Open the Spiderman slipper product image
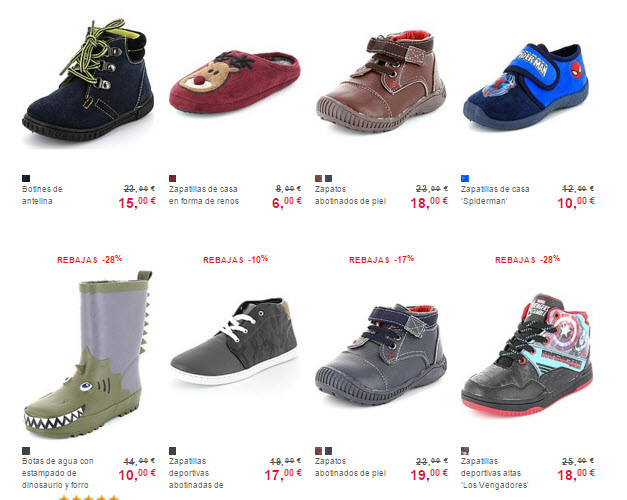 click(x=526, y=86)
